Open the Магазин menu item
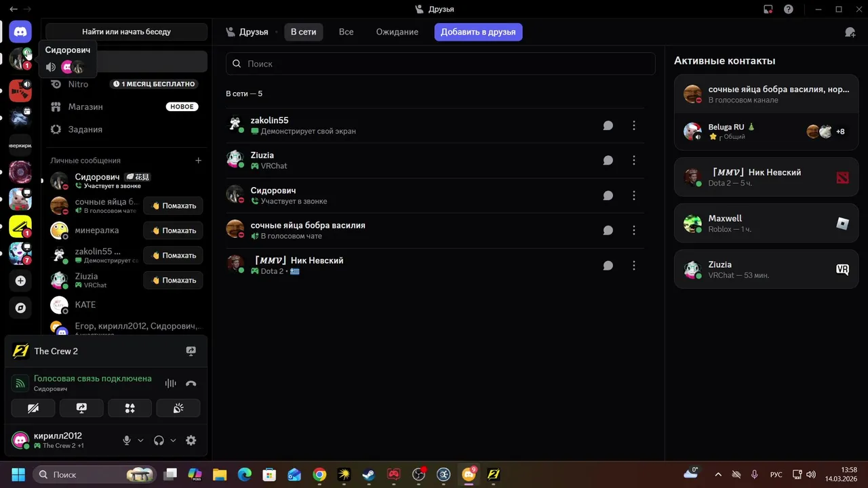The height and width of the screenshot is (488, 868). [x=125, y=106]
